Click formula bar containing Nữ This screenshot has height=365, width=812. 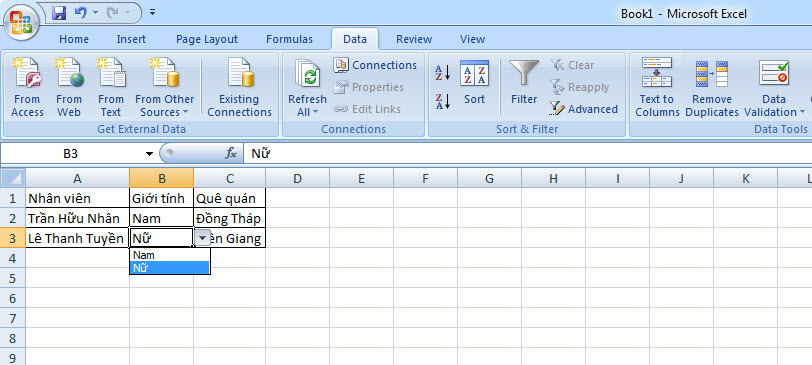(527, 154)
